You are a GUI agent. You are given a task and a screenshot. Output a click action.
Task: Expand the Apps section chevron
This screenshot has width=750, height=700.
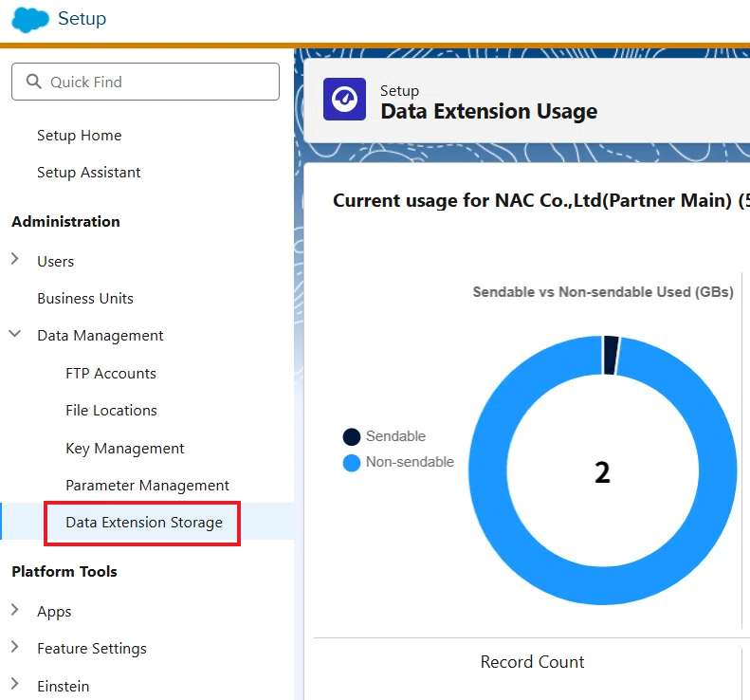(15, 609)
